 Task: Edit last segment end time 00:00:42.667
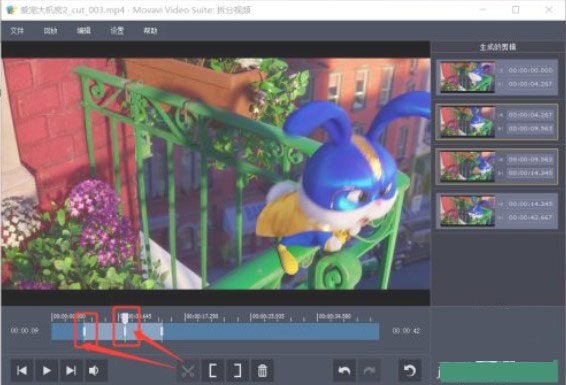[x=530, y=218]
